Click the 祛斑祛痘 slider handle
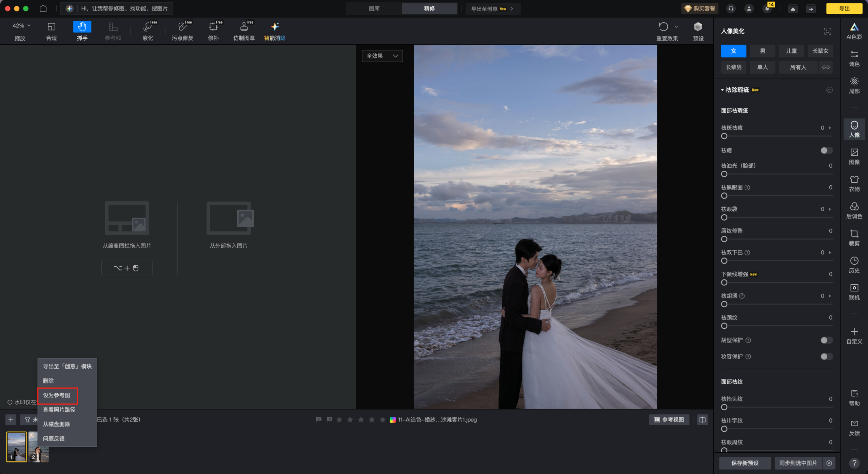This screenshot has height=474, width=868. click(x=724, y=136)
